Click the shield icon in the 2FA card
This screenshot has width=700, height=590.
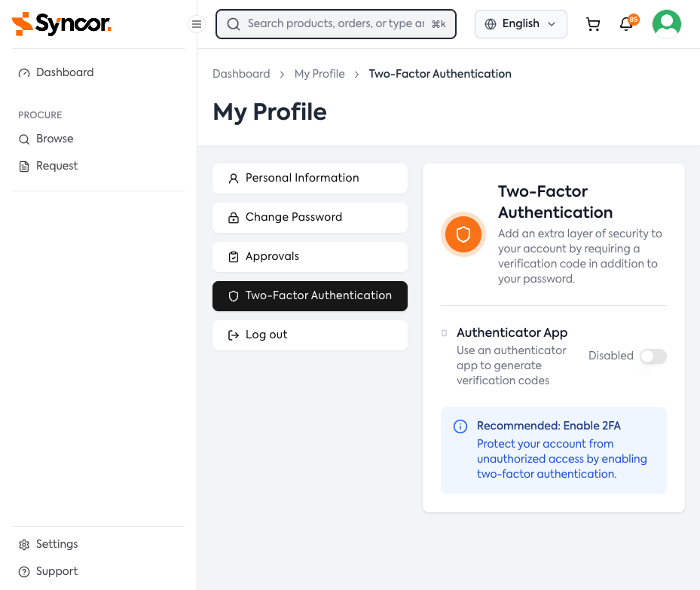pyautogui.click(x=463, y=234)
